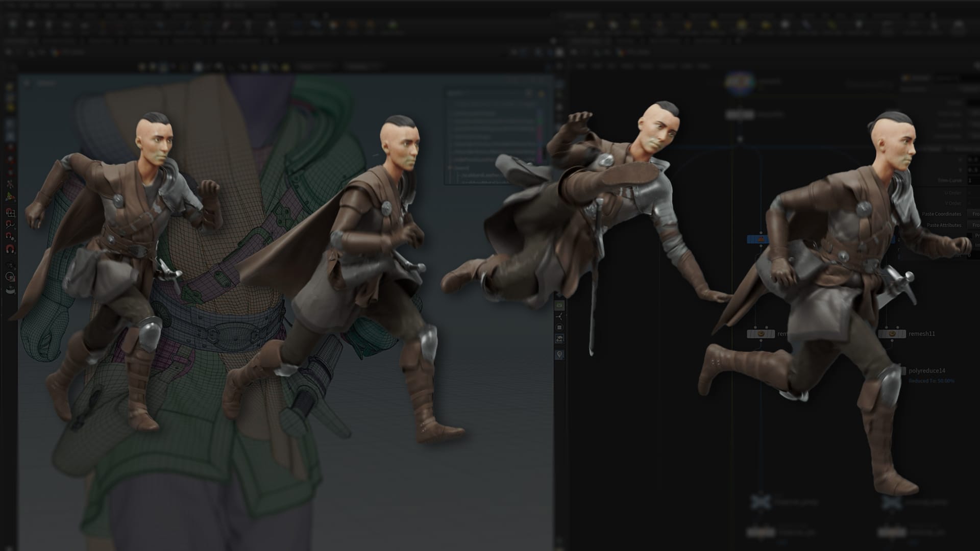The width and height of the screenshot is (980, 551).
Task: Open the Paste Coordinates dropdown
Action: (976, 214)
